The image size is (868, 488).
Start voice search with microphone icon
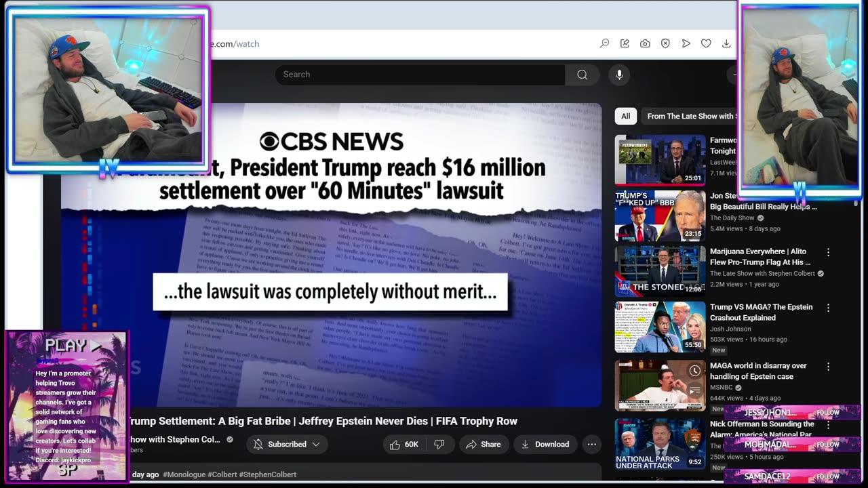pyautogui.click(x=619, y=75)
